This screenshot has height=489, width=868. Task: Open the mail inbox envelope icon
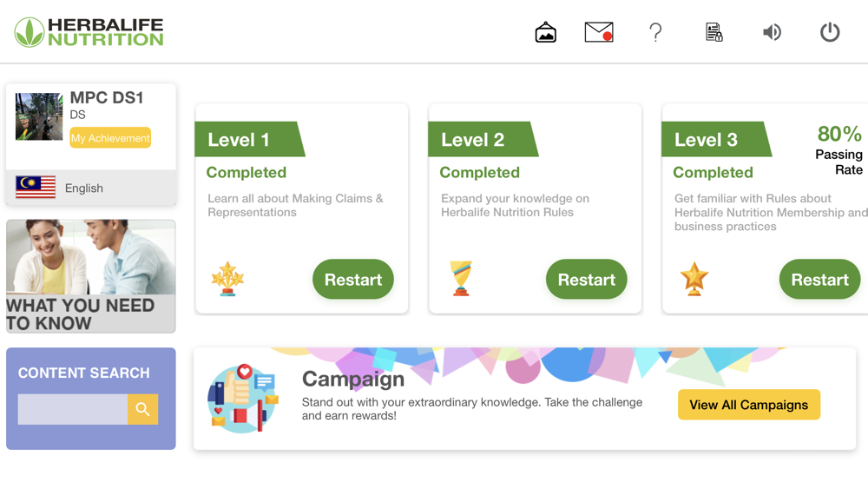point(599,33)
